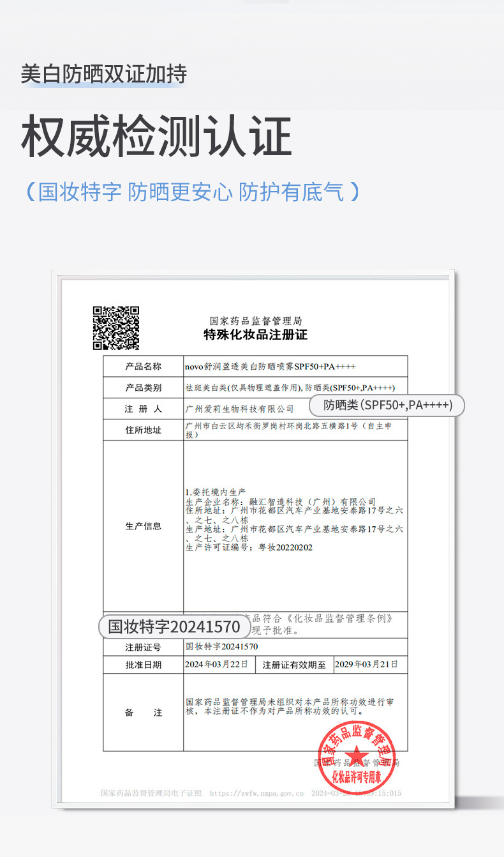Click the 产品类别 label cell
504x857 pixels.
[x=144, y=388]
